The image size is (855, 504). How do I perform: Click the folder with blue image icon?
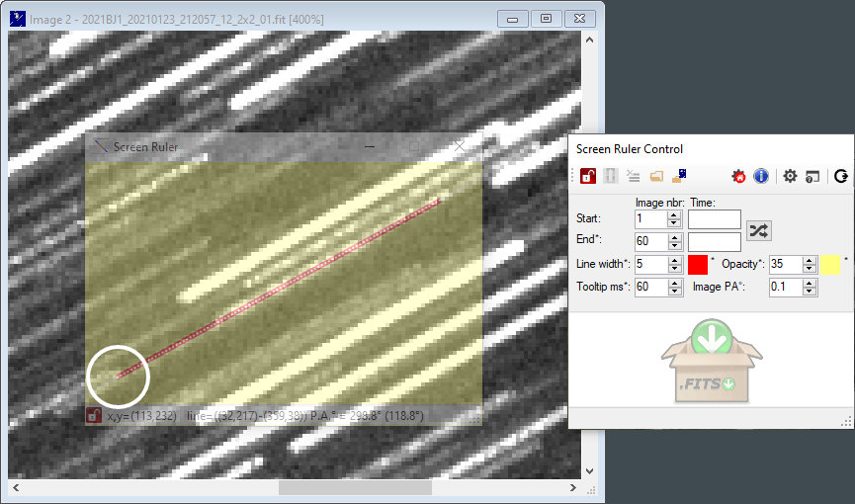coord(680,176)
